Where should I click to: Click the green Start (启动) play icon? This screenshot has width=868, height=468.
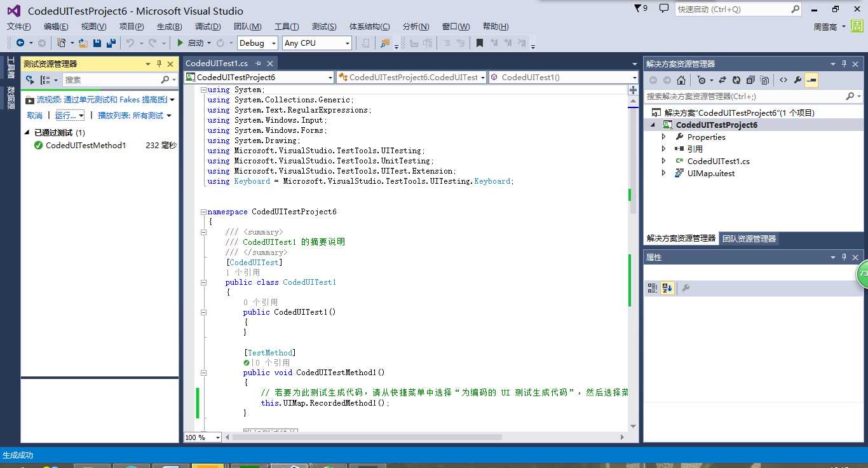(x=180, y=43)
